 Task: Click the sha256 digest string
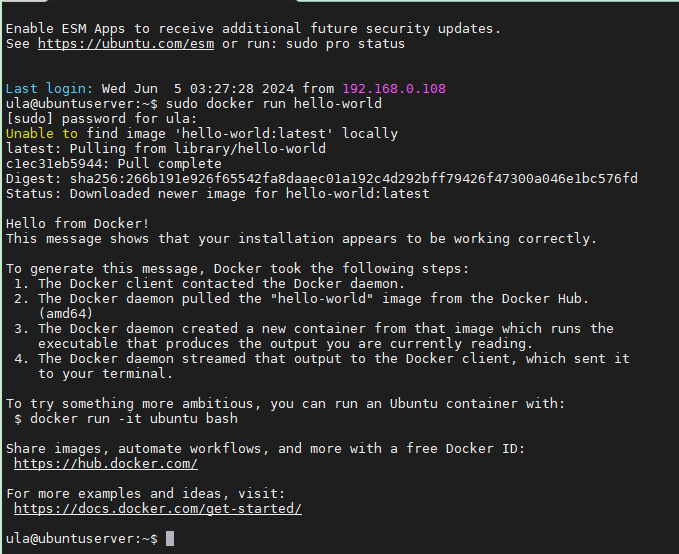pyautogui.click(x=353, y=178)
